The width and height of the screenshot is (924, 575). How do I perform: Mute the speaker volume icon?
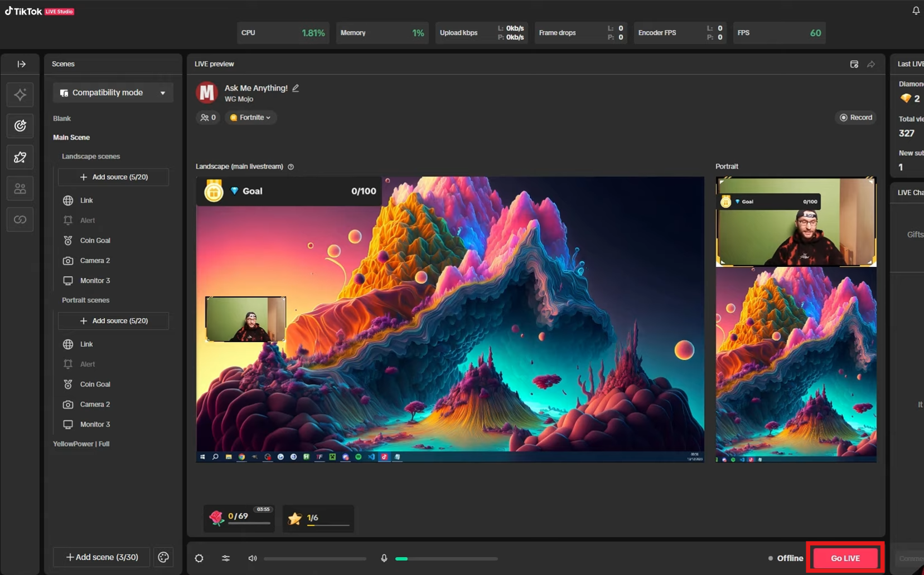[253, 558]
